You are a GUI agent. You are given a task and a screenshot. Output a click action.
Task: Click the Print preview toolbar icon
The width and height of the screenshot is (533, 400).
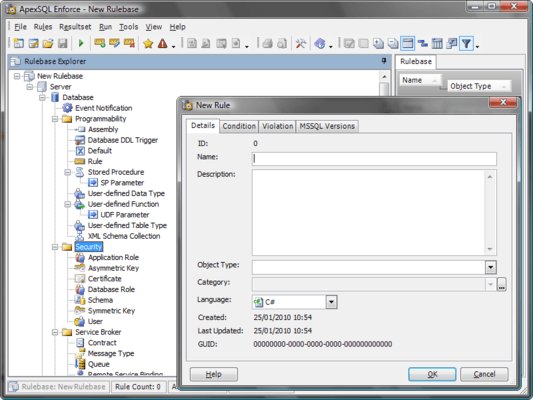pyautogui.click(x=282, y=44)
